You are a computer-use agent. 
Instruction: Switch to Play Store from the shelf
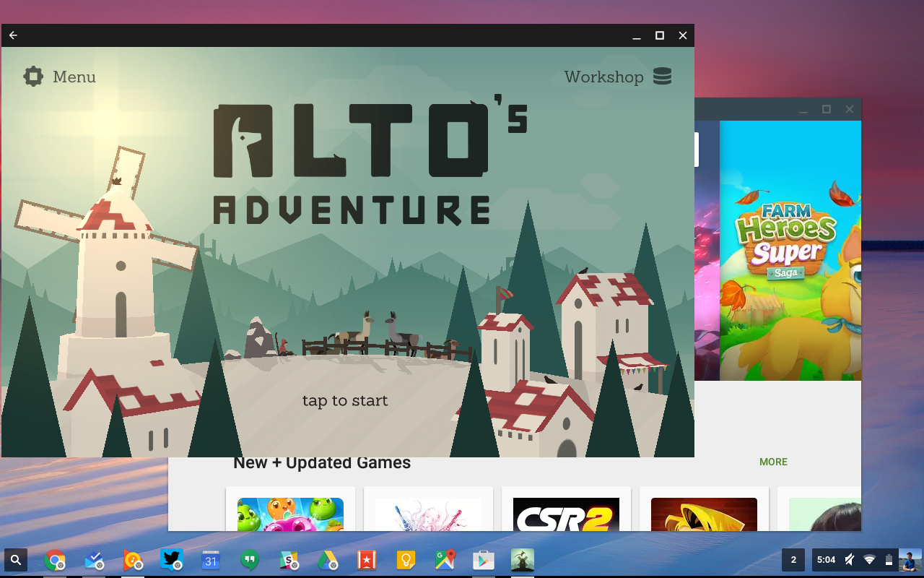pyautogui.click(x=484, y=560)
